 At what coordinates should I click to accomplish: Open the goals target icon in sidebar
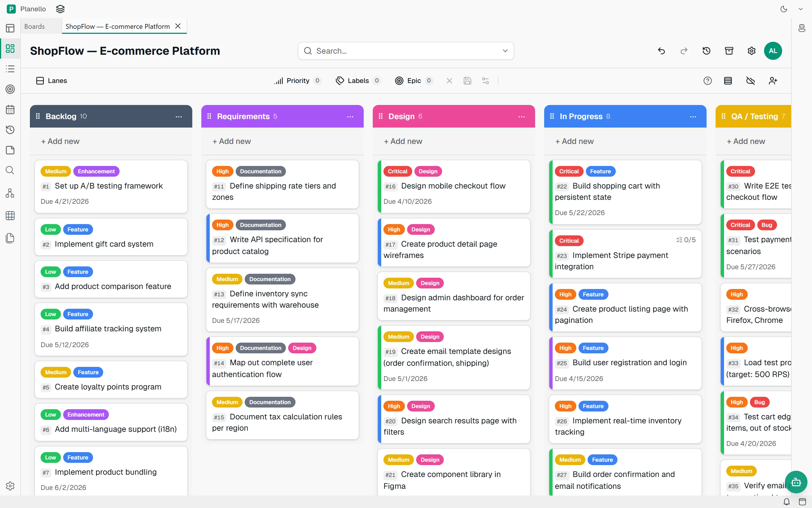pyautogui.click(x=10, y=89)
